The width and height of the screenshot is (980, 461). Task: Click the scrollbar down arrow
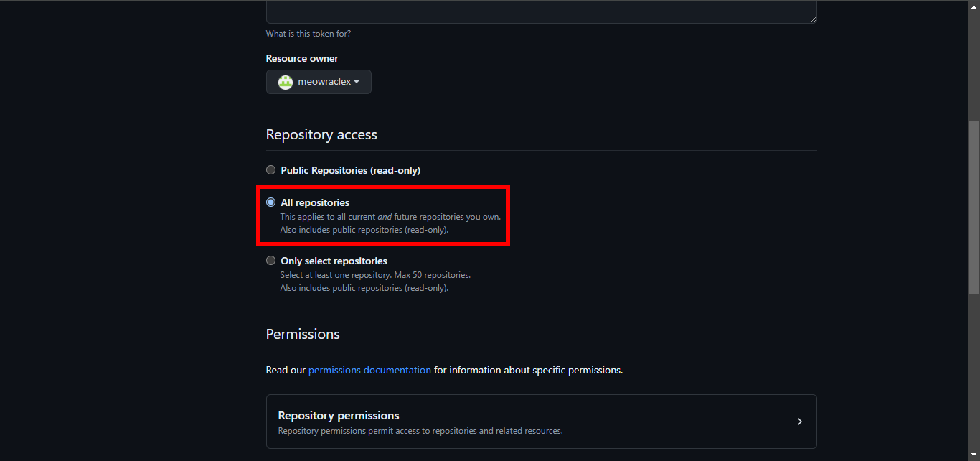pos(974,455)
